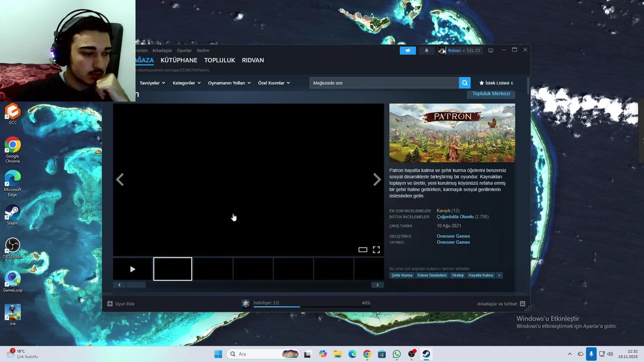Click the Steam page vertical scrollbar
Screen dimensions: 644x362
528,85
